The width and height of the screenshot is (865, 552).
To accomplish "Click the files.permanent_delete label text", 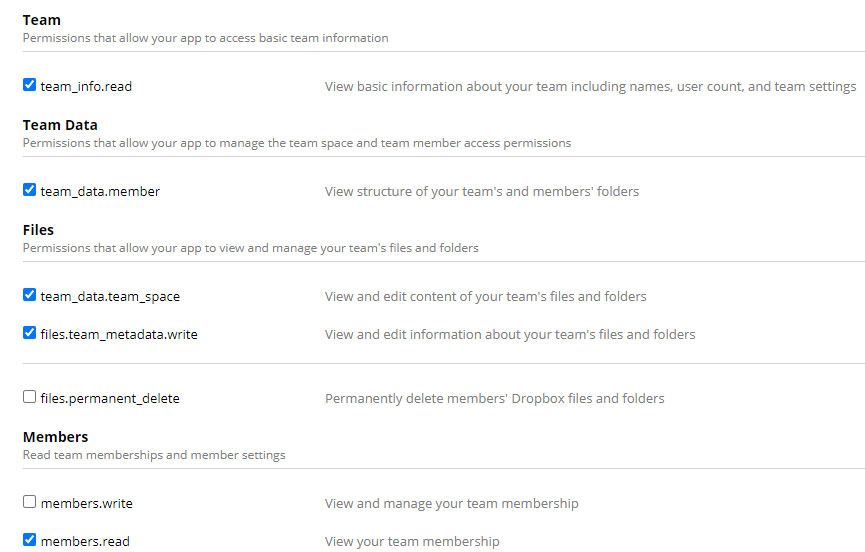I will [110, 398].
